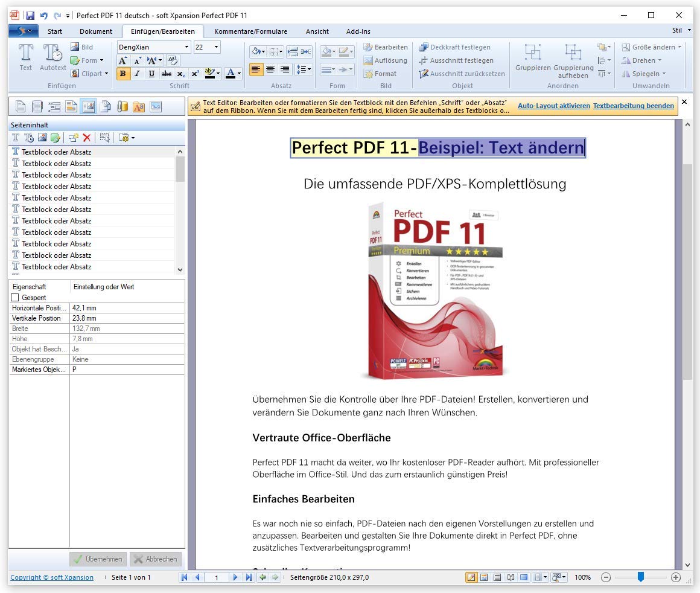Switch to the Start tab
This screenshot has width=700, height=593.
tap(55, 31)
